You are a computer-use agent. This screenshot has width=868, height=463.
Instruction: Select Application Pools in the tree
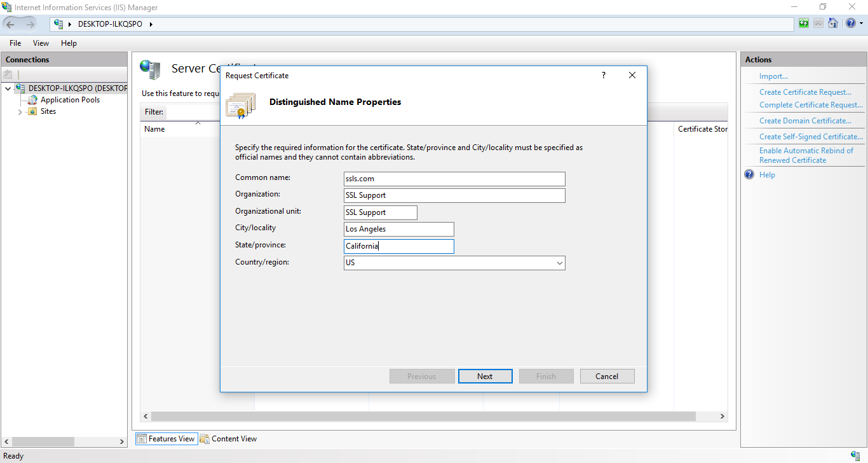[x=70, y=100]
